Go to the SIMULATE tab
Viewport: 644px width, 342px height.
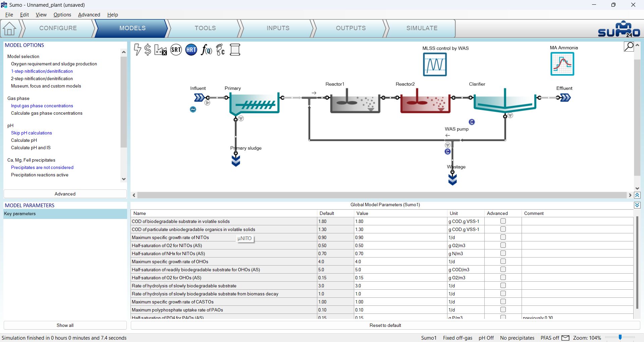(422, 28)
